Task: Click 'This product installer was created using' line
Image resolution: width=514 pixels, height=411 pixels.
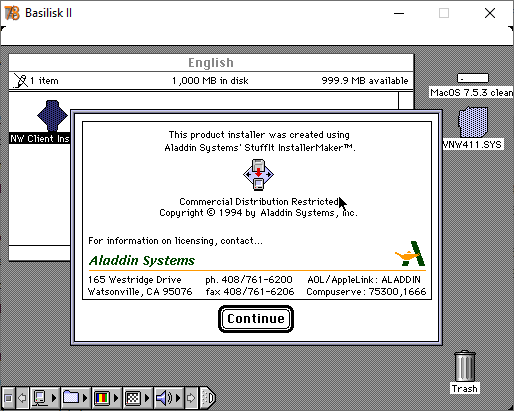Action: (x=259, y=135)
